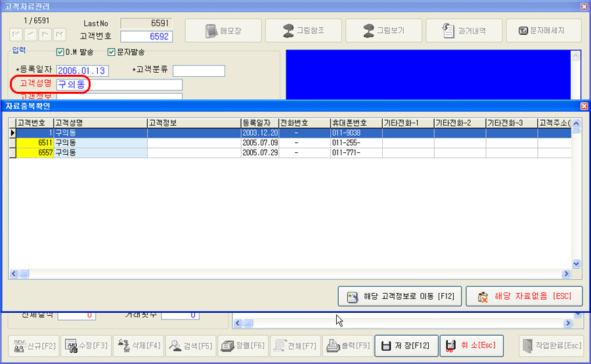
Task: Click 해당 자료없음 [ESC] button
Action: click(524, 296)
